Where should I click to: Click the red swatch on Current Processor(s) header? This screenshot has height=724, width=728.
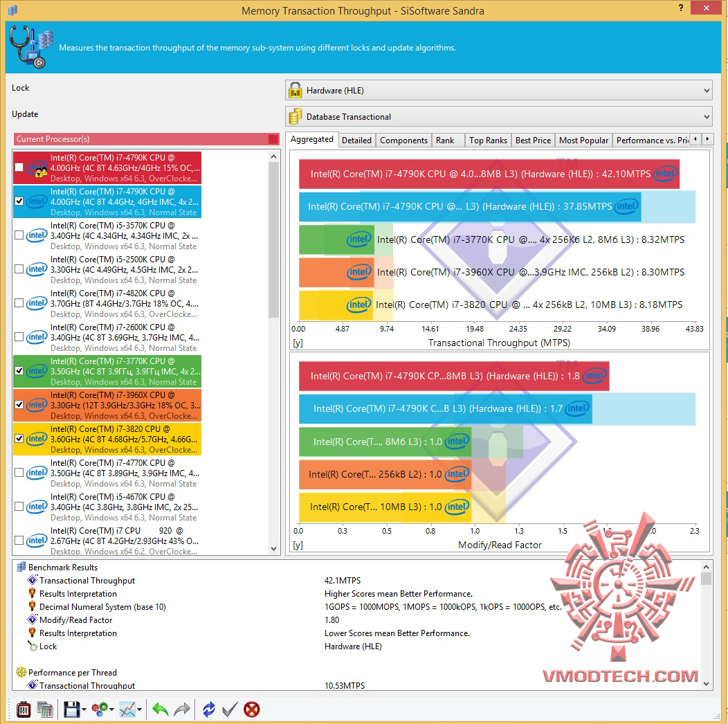tap(273, 139)
